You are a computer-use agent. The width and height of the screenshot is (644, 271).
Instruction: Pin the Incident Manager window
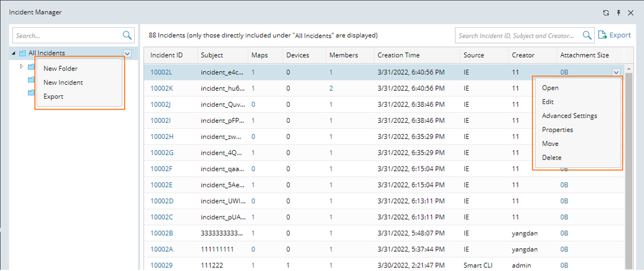[618, 12]
